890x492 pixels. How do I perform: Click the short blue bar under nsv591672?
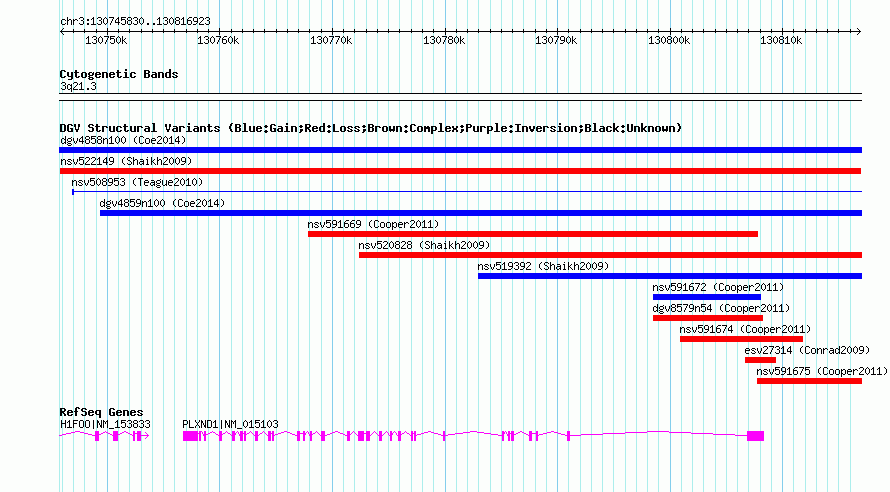(x=707, y=297)
